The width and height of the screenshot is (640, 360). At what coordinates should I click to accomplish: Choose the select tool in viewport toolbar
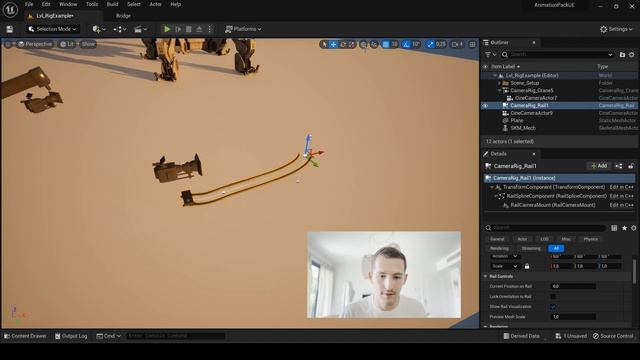click(324, 44)
